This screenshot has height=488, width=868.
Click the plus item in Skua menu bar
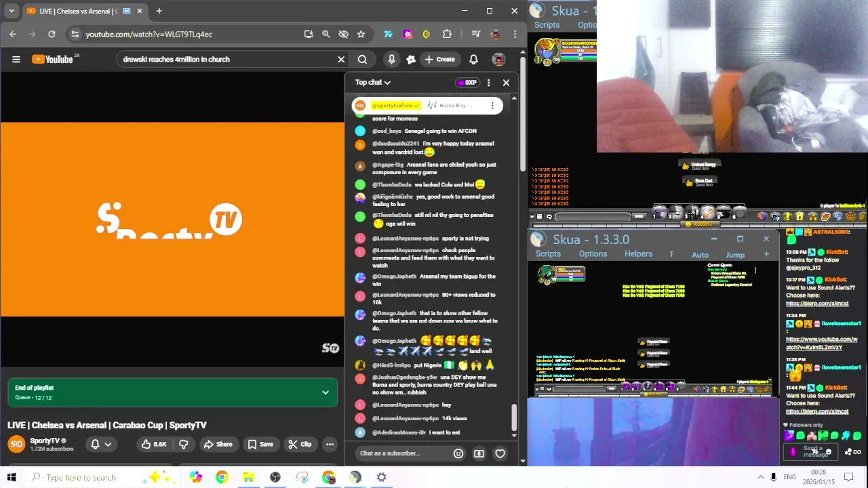point(766,254)
